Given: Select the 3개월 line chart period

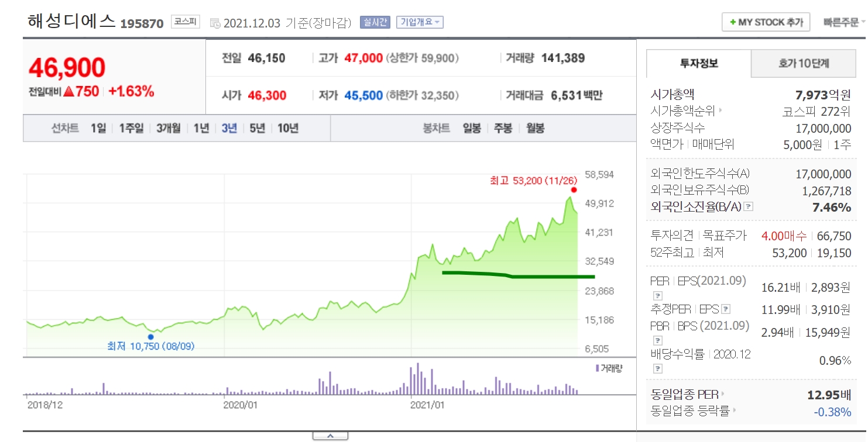Looking at the screenshot, I should point(168,129).
